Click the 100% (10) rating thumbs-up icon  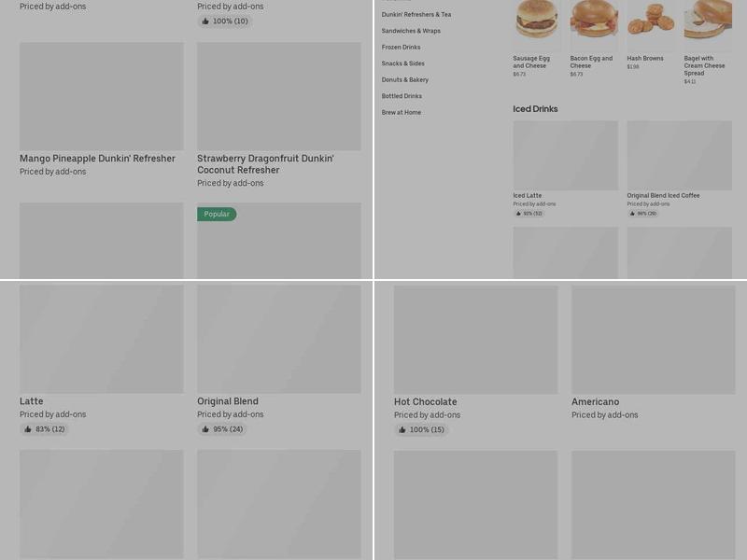(205, 21)
